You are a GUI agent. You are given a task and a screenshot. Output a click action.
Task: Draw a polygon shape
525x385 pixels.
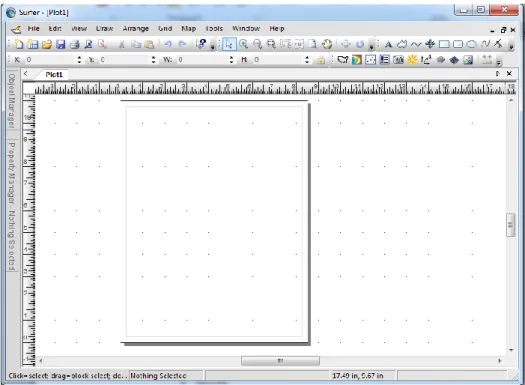coord(402,44)
